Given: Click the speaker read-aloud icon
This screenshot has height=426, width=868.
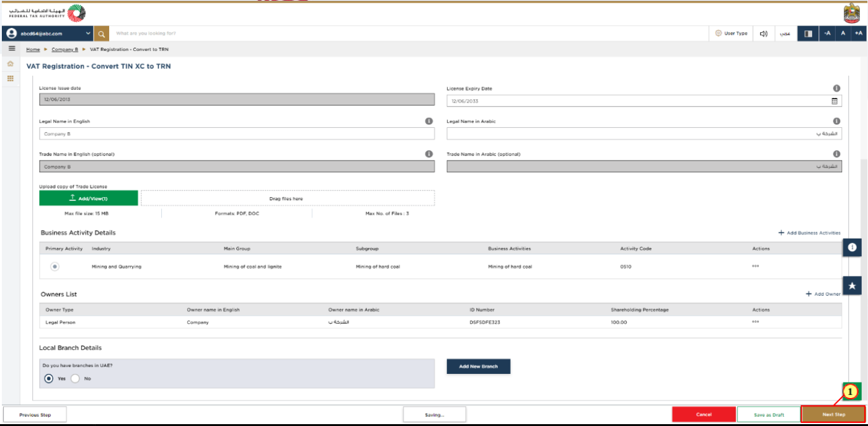Looking at the screenshot, I should point(764,33).
